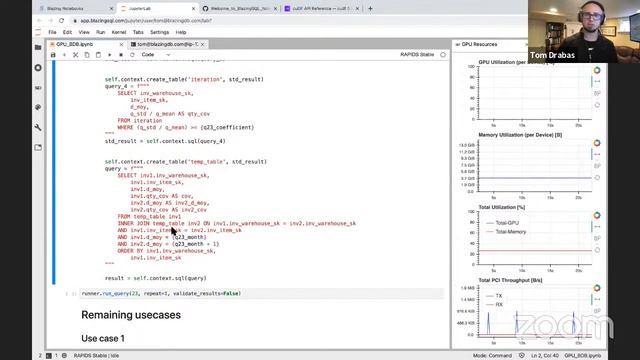Click the Use case 1 heading
The height and width of the screenshot is (360, 640).
pyautogui.click(x=103, y=338)
